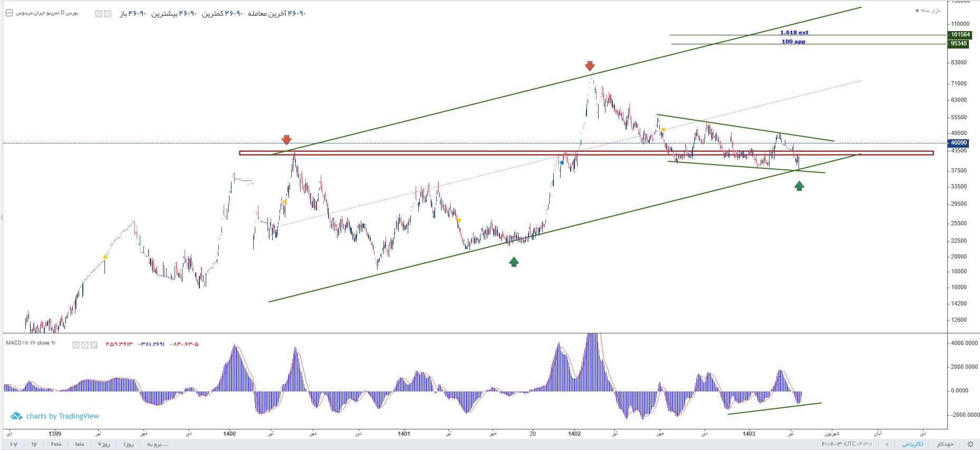Click the بازار بسته market closed status
This screenshot has width=980, height=450.
pos(928,11)
